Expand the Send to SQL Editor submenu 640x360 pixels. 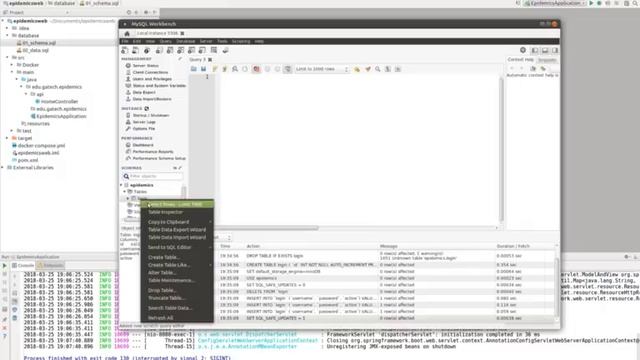point(177,247)
